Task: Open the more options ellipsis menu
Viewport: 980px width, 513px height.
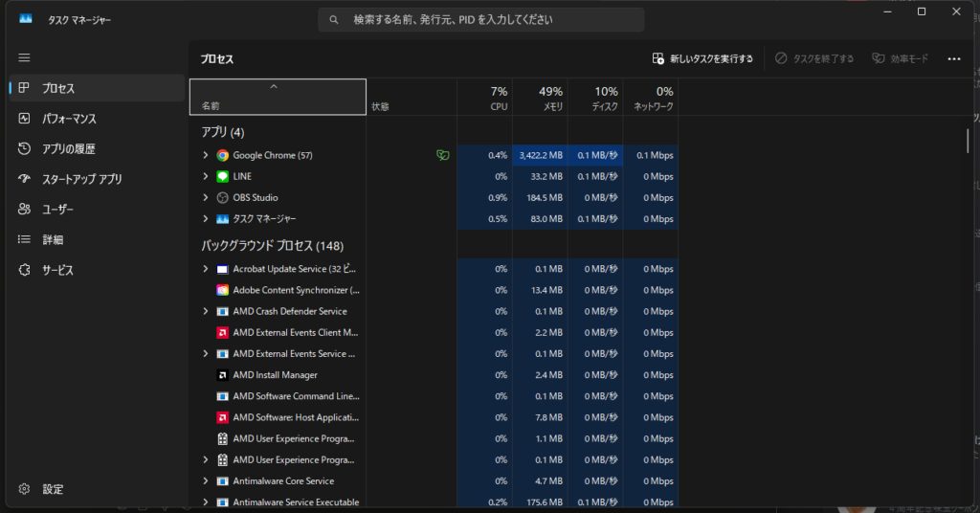Action: pyautogui.click(x=953, y=58)
